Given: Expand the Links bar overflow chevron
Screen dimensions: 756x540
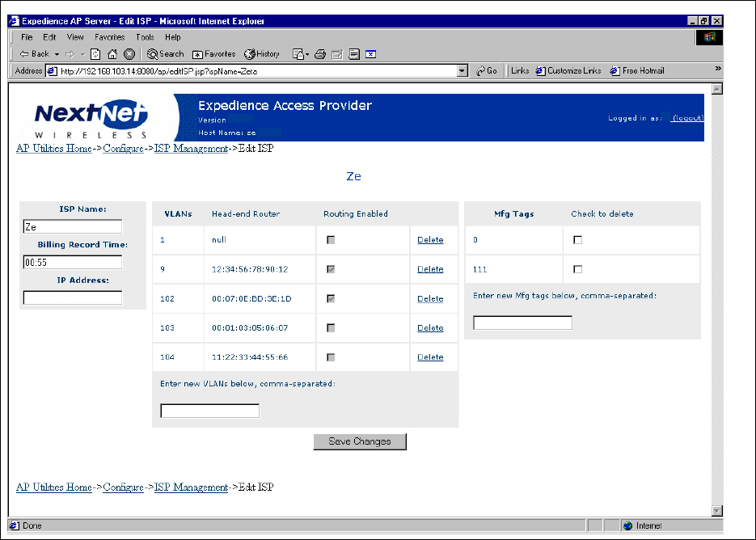Looking at the screenshot, I should (x=718, y=69).
